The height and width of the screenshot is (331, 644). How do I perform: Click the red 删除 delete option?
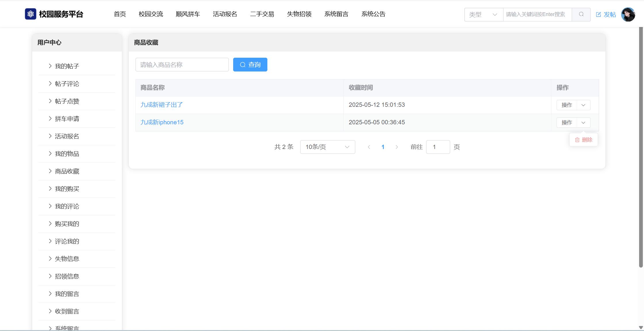[584, 140]
